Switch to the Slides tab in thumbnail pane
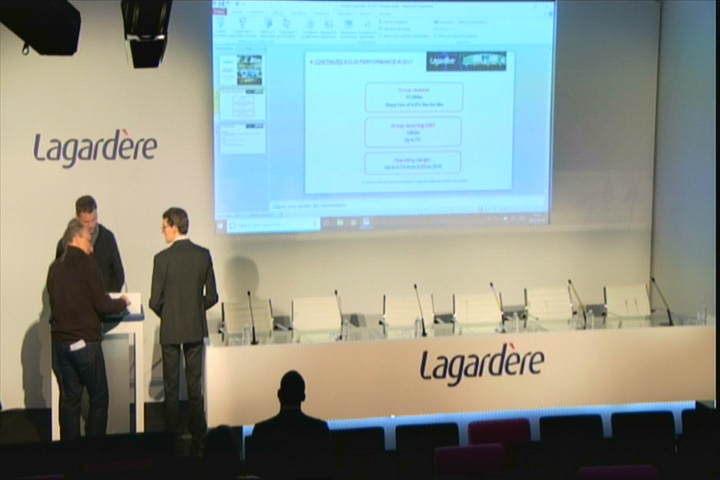 point(225,48)
